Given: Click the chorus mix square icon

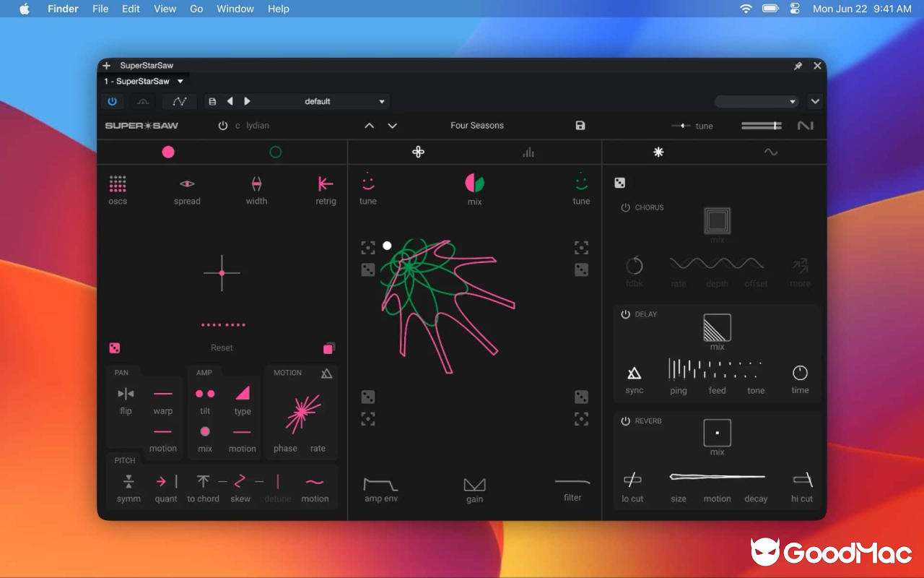Looking at the screenshot, I should (x=717, y=221).
